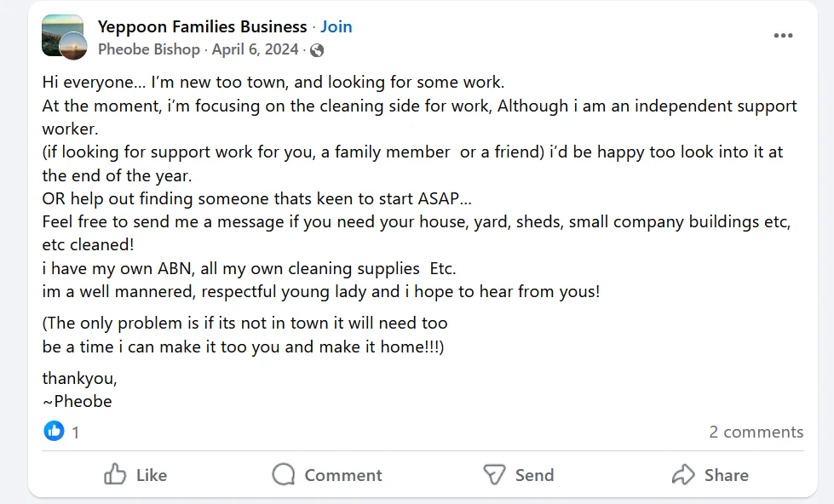Click the blue like reaction icon

coord(54,432)
